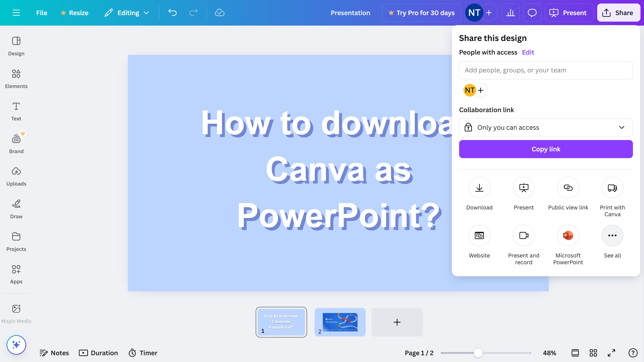Open the File menu
This screenshot has width=644, height=362.
(x=42, y=13)
